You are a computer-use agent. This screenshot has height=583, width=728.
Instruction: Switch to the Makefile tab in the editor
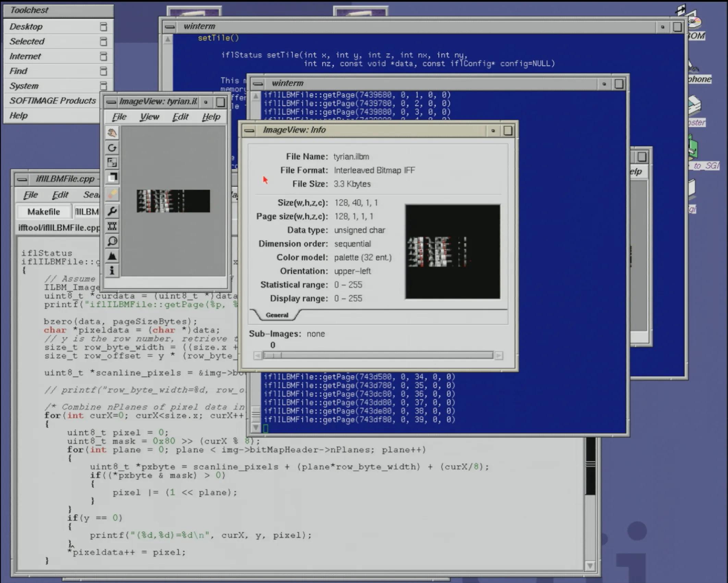(44, 212)
